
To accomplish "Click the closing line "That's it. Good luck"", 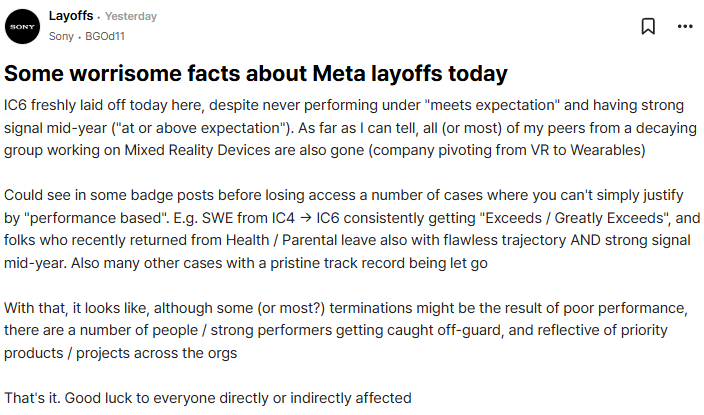I will pyautogui.click(x=208, y=398).
